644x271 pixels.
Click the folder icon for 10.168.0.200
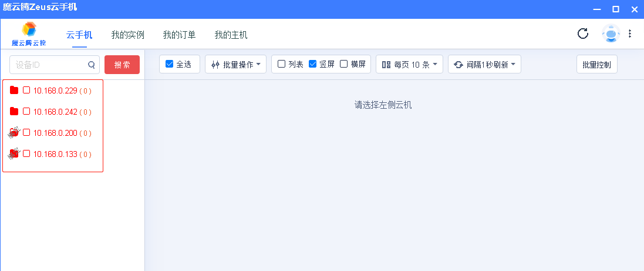(x=14, y=132)
